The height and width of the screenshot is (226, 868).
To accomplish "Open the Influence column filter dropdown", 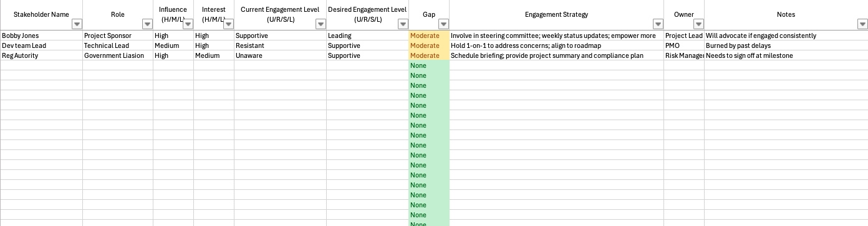I will 188,24.
